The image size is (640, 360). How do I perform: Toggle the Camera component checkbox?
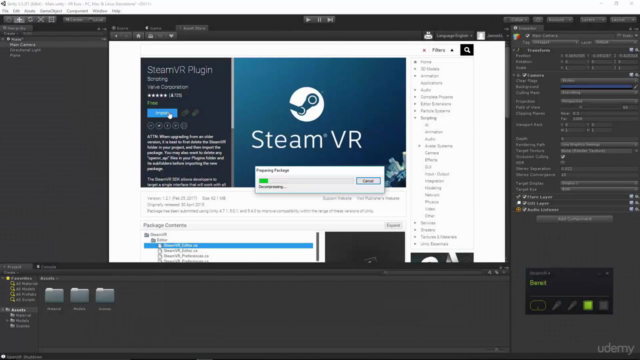pyautogui.click(x=524, y=75)
